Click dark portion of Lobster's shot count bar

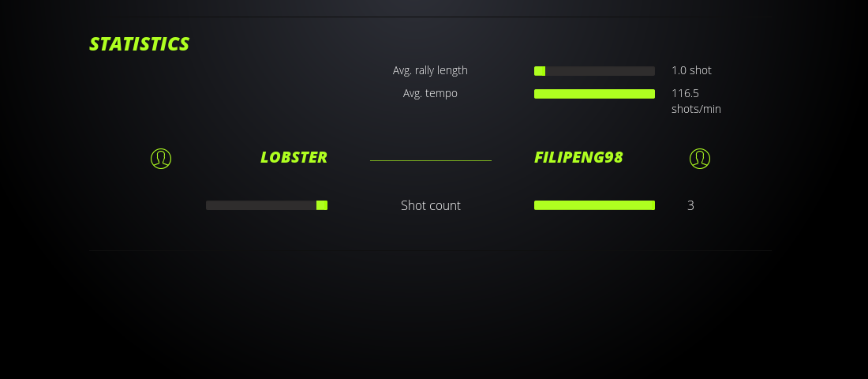(x=260, y=205)
